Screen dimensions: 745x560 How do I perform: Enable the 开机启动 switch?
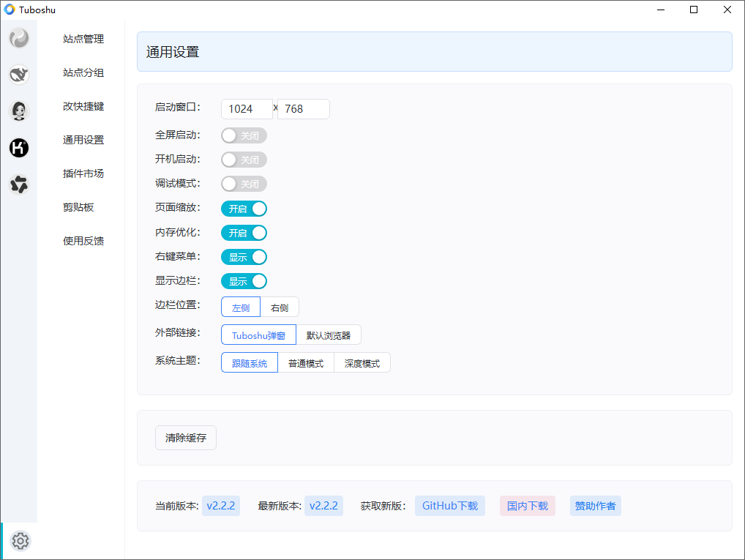click(244, 160)
